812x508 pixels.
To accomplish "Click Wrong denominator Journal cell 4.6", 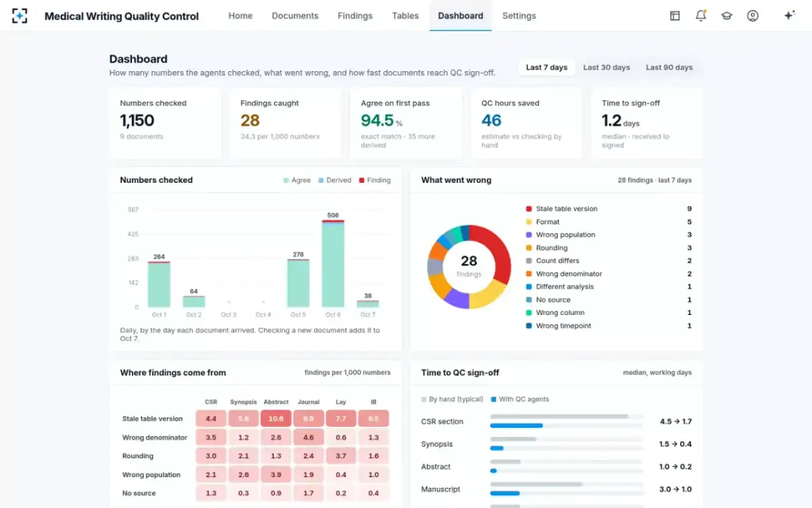I will point(309,438).
